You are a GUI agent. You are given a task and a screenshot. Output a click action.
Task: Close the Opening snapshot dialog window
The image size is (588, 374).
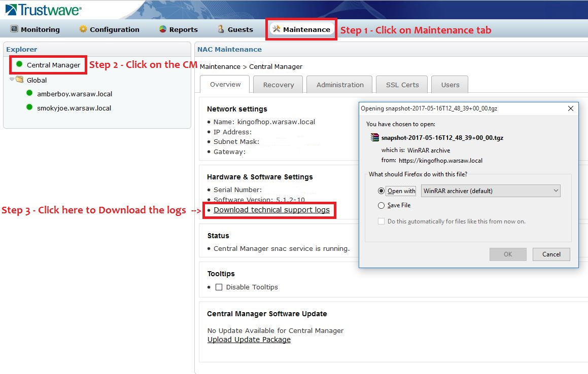(570, 108)
